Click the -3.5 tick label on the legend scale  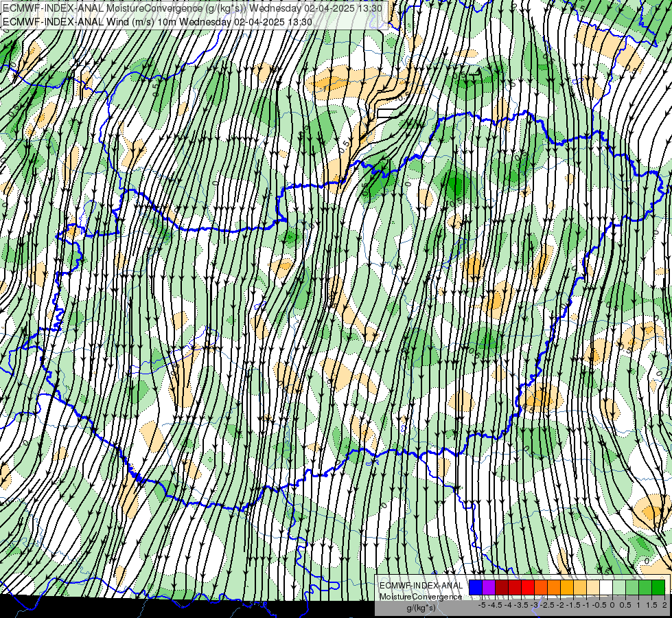[x=521, y=605]
